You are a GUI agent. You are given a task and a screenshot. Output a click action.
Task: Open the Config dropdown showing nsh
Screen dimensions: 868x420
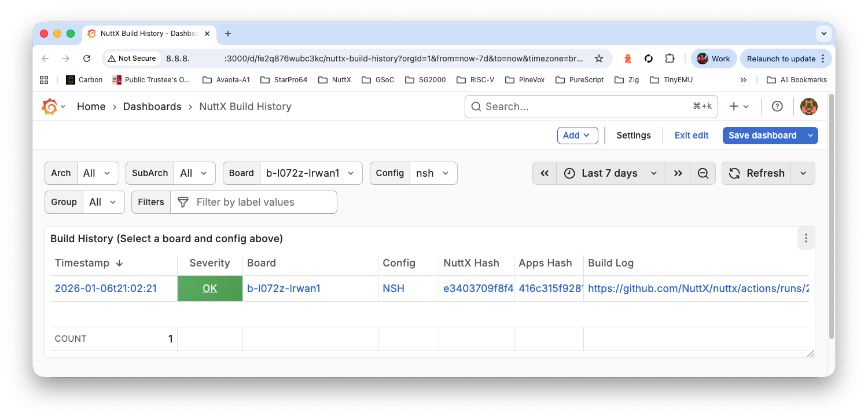click(x=433, y=173)
